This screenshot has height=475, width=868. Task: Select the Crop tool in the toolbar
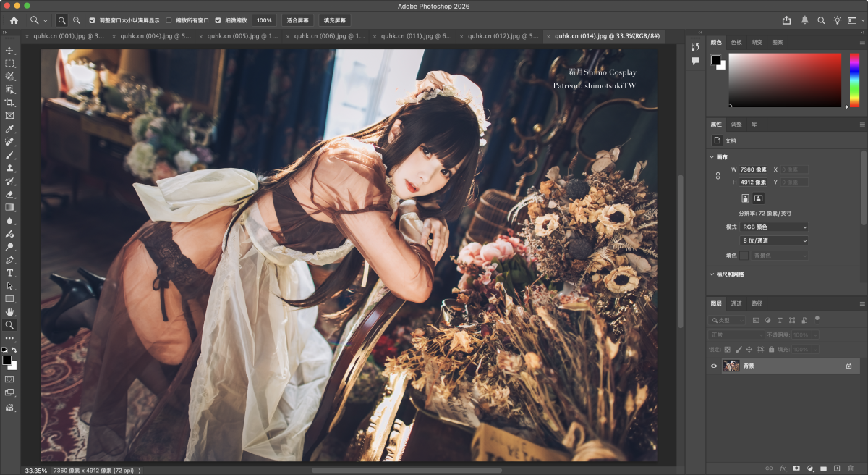10,103
